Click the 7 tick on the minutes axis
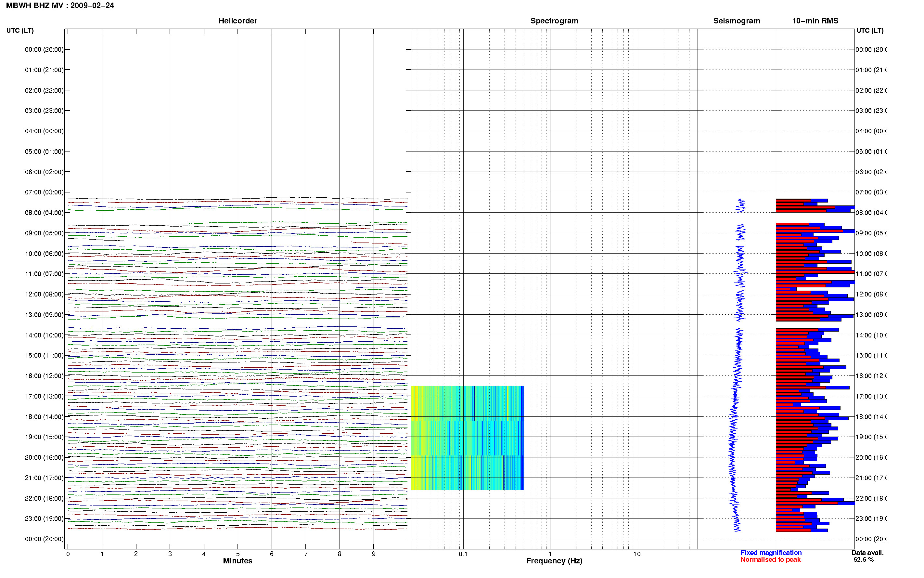The image size is (924, 578). [x=306, y=554]
